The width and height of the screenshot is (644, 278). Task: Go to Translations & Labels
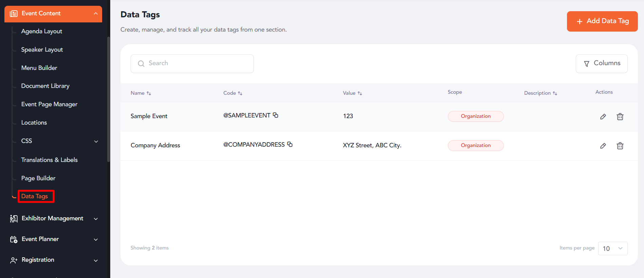click(x=50, y=160)
